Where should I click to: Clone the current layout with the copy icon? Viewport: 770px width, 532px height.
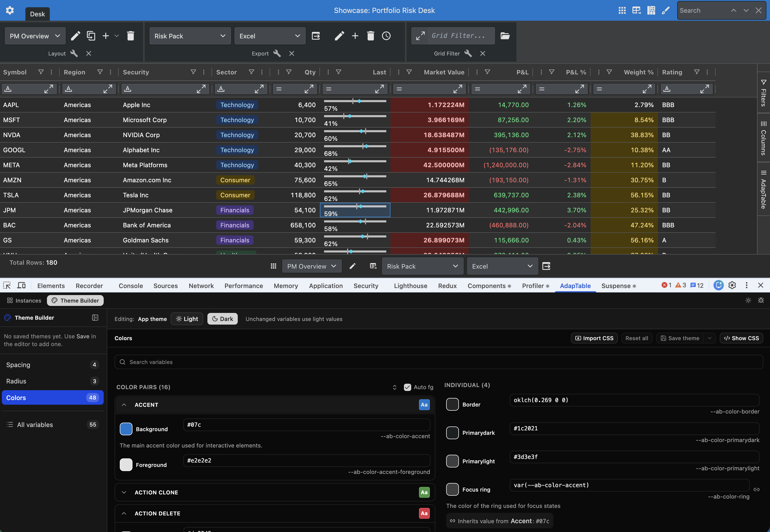(x=91, y=36)
